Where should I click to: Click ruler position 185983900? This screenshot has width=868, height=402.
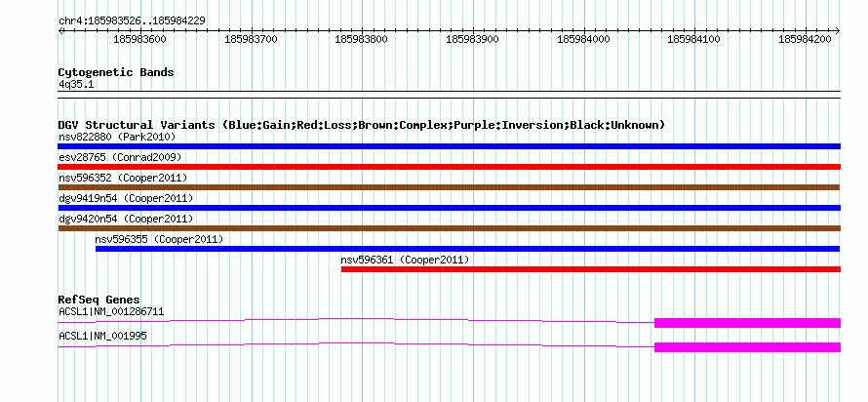473,39
